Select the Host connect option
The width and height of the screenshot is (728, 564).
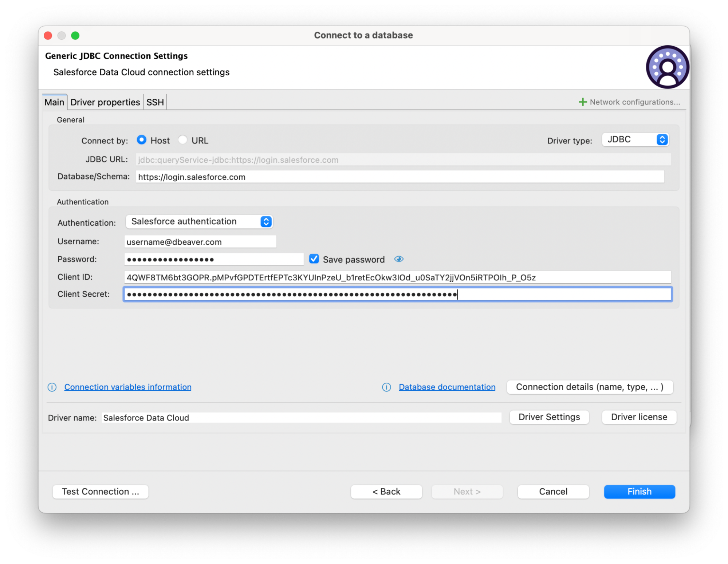142,140
